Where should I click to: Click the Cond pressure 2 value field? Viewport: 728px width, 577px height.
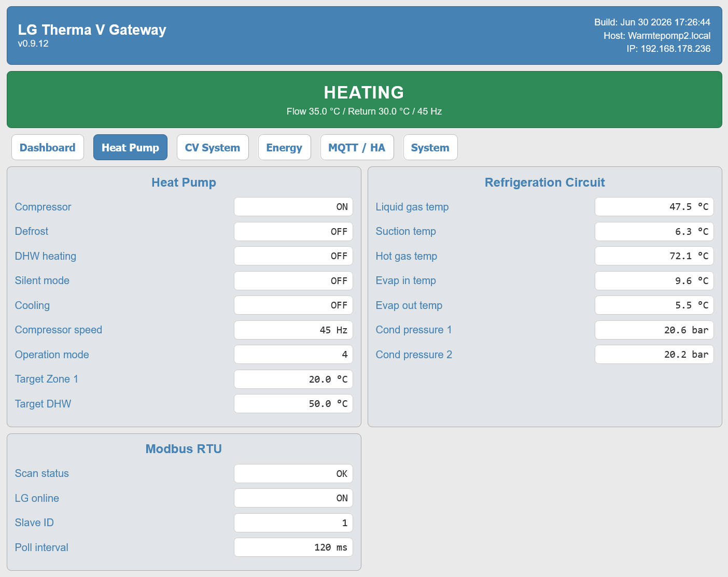654,354
